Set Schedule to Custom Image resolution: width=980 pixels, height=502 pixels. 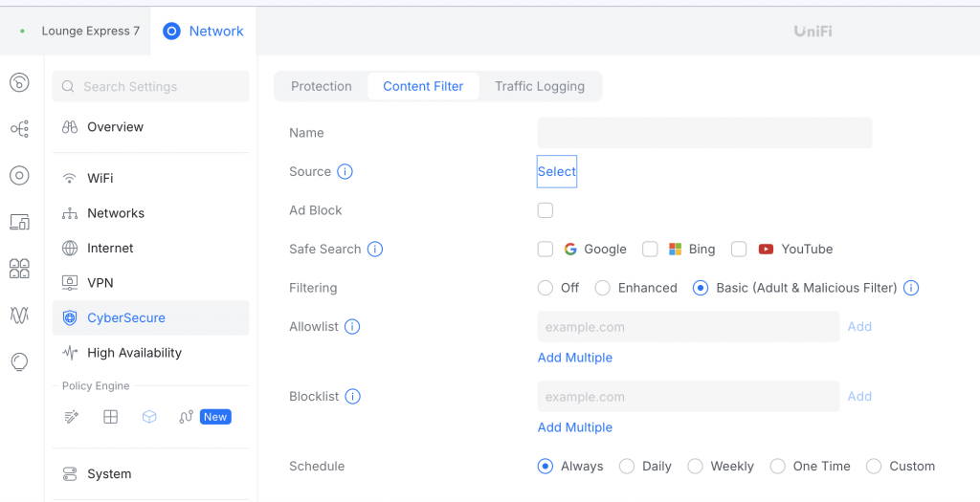874,467
